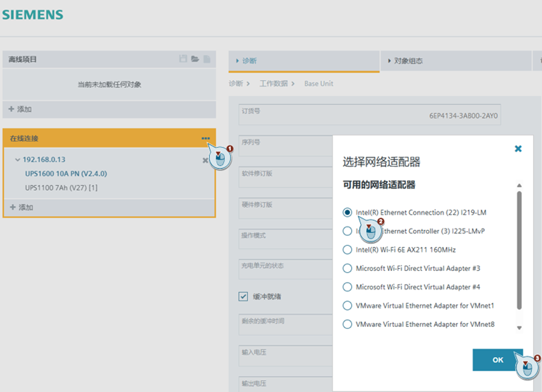Choose VMware Virtual Ethernet Adapter for VMnet8
The height and width of the screenshot is (392, 542).
[x=347, y=325]
